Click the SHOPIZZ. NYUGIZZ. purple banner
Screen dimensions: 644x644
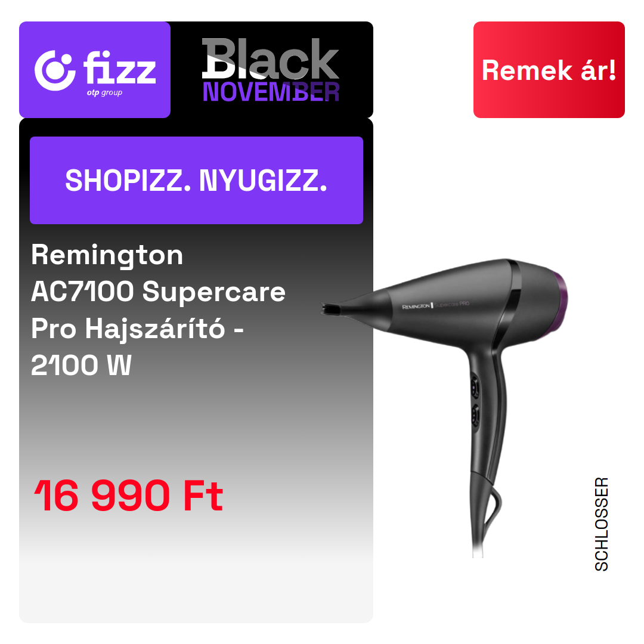point(196,180)
